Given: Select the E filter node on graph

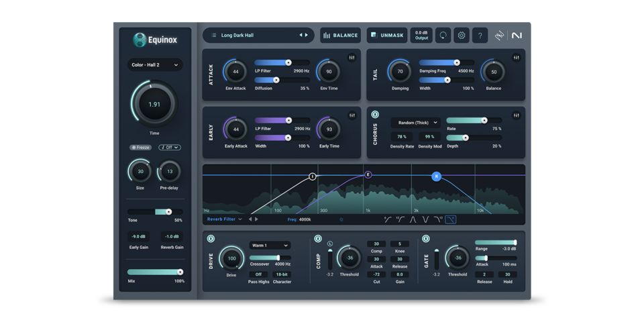Looking at the screenshot, I should (x=368, y=175).
